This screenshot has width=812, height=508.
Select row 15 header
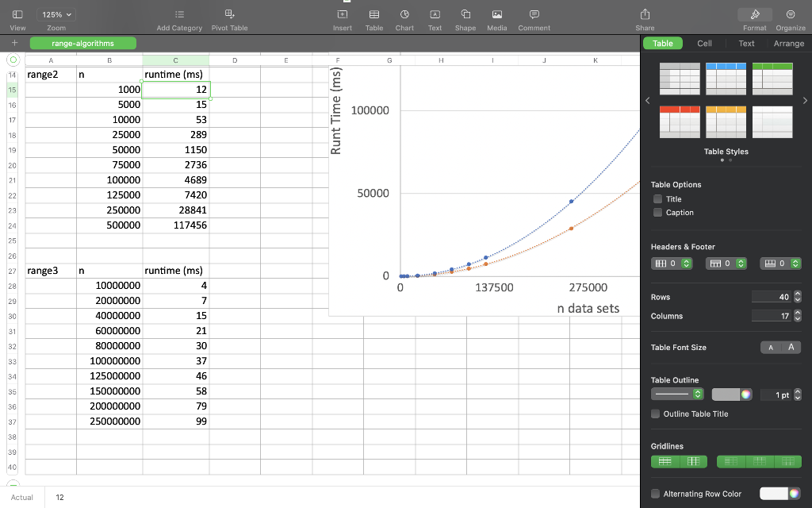tap(12, 90)
